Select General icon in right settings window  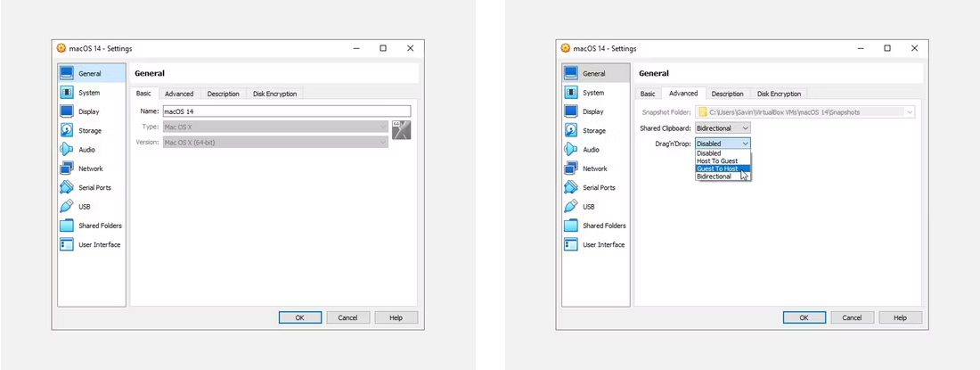click(x=570, y=74)
